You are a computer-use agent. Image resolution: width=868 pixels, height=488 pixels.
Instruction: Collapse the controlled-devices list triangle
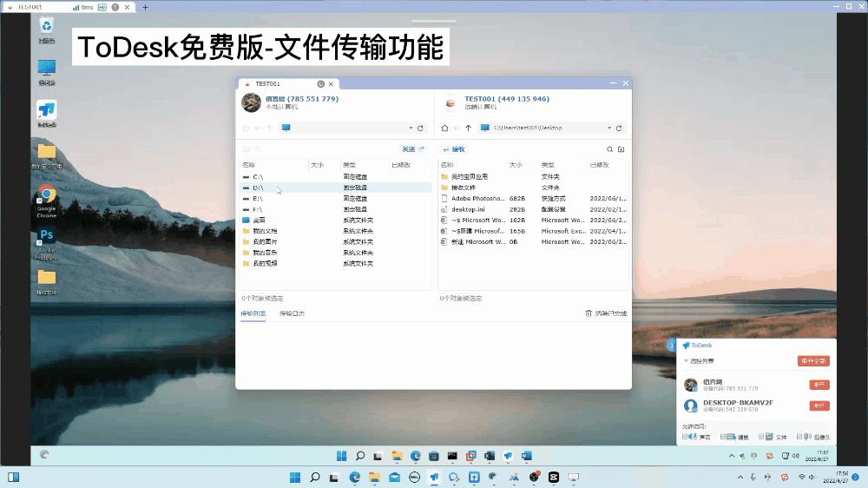click(686, 360)
